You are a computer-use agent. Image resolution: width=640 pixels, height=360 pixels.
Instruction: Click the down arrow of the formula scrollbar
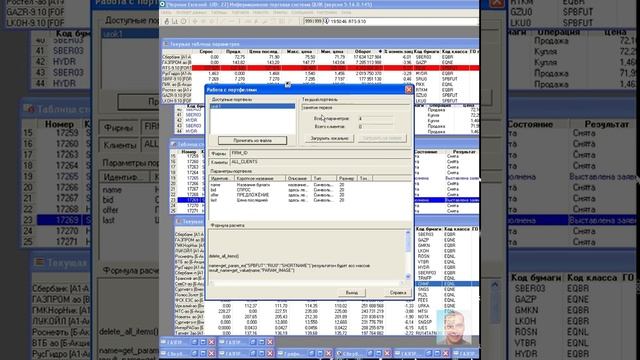[407, 277]
